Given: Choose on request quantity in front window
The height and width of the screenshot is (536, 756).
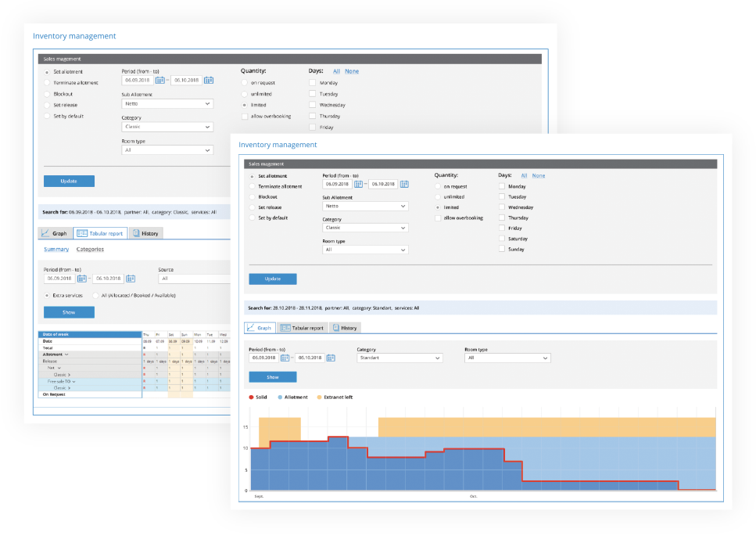Looking at the screenshot, I should click(x=438, y=187).
